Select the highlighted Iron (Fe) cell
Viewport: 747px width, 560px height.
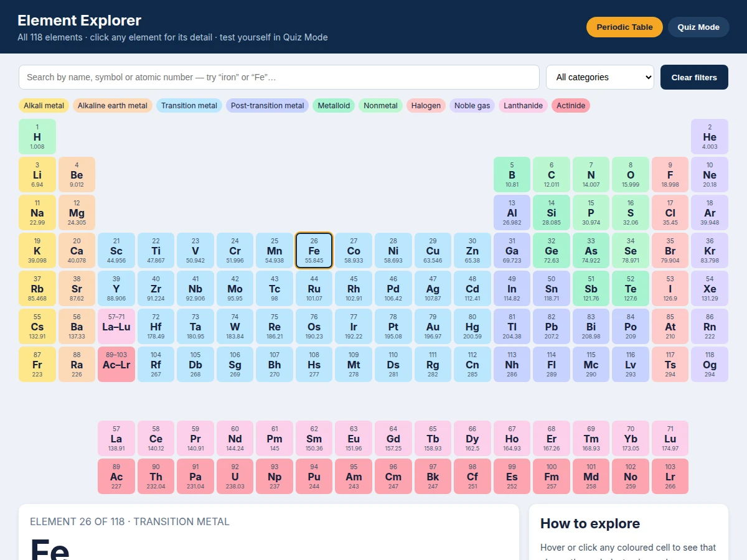[314, 251]
